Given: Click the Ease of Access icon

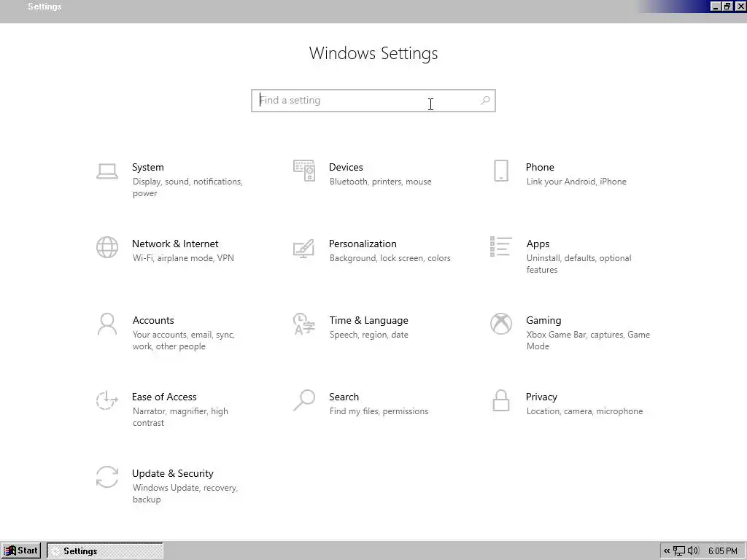Looking at the screenshot, I should 107,400.
